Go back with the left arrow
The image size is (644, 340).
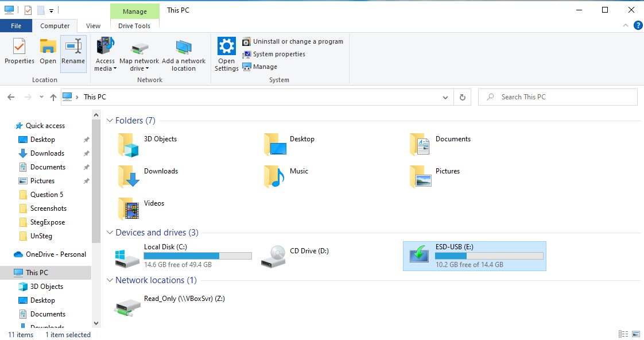[x=11, y=97]
